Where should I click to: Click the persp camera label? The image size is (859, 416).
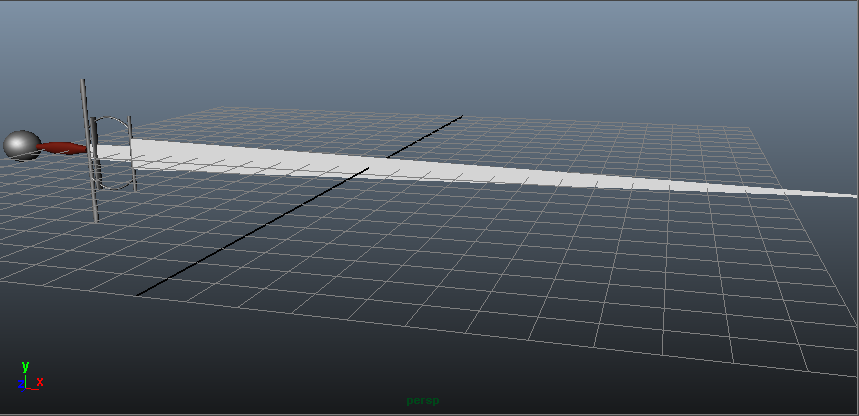(422, 401)
